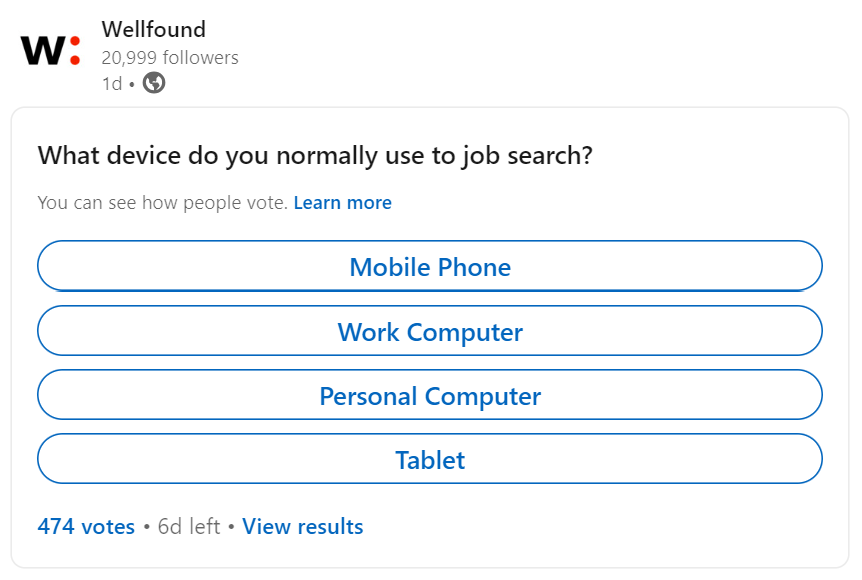The image size is (862, 580).
Task: Click the 6d left remaining time
Action: click(x=189, y=526)
